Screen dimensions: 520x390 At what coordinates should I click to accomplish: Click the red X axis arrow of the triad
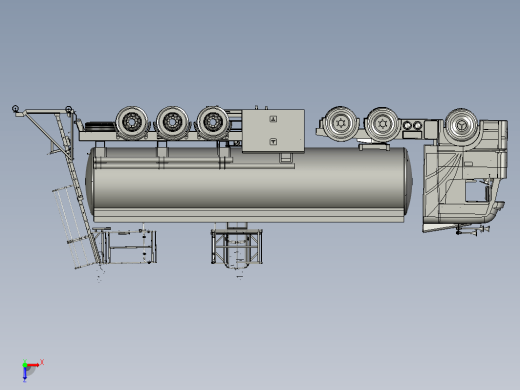pyautogui.click(x=33, y=365)
